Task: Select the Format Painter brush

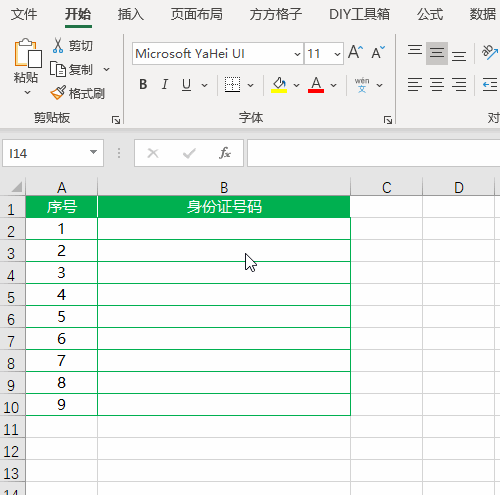Action: pyautogui.click(x=58, y=93)
